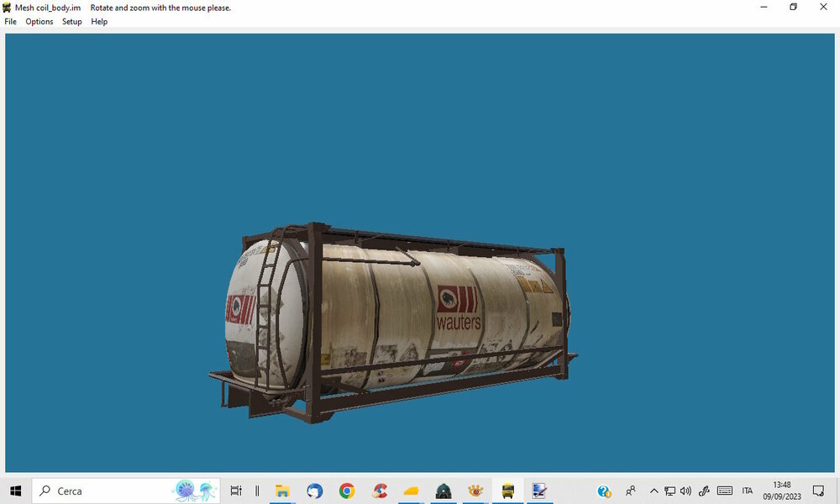This screenshot has height=504, width=840.
Task: Open the pen-and-screen app in taskbar
Action: pyautogui.click(x=539, y=491)
